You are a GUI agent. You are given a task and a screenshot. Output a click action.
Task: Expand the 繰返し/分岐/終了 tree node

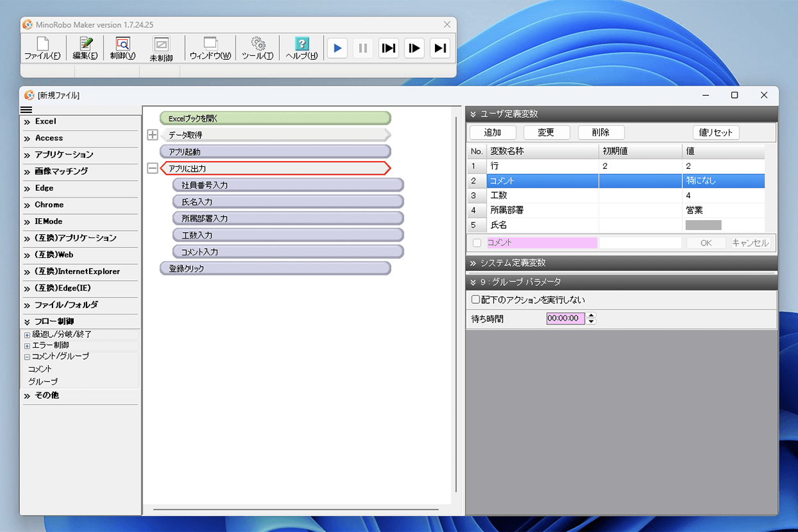tap(27, 334)
